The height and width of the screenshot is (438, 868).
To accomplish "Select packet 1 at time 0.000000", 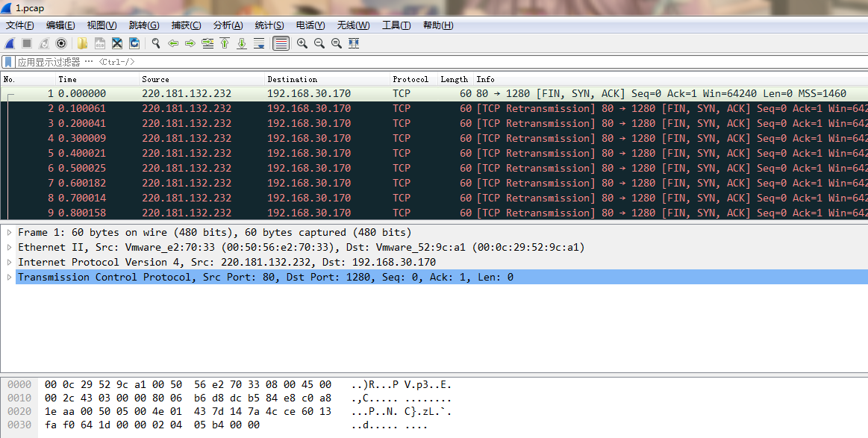I will [434, 93].
